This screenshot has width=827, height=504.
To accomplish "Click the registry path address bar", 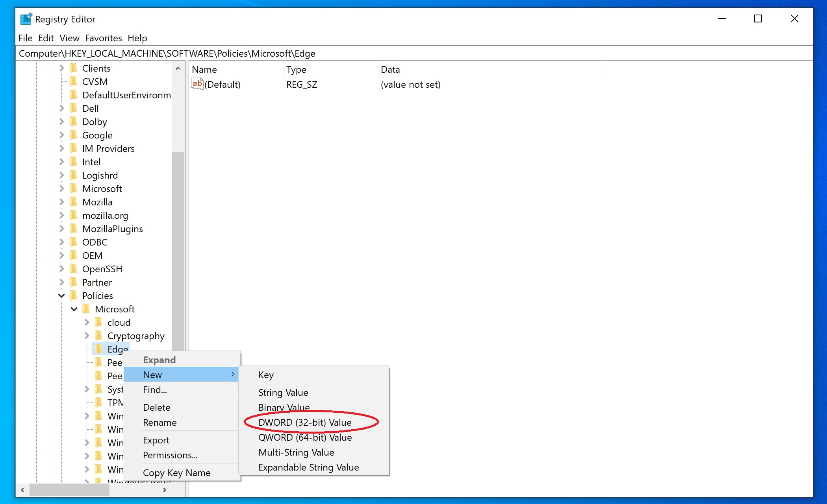I will pyautogui.click(x=414, y=53).
